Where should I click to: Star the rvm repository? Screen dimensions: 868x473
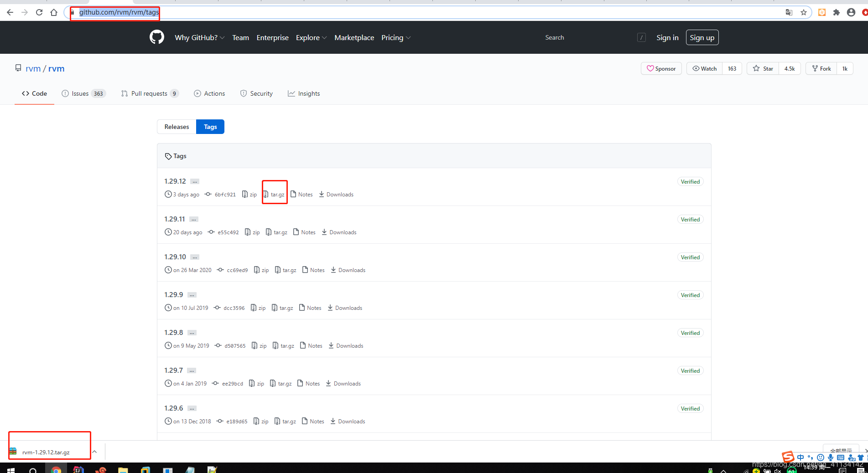click(763, 68)
